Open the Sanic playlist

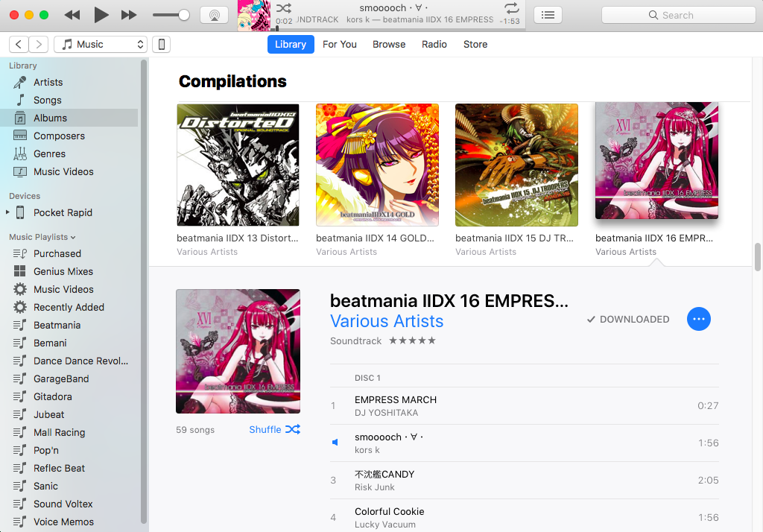coord(69,487)
